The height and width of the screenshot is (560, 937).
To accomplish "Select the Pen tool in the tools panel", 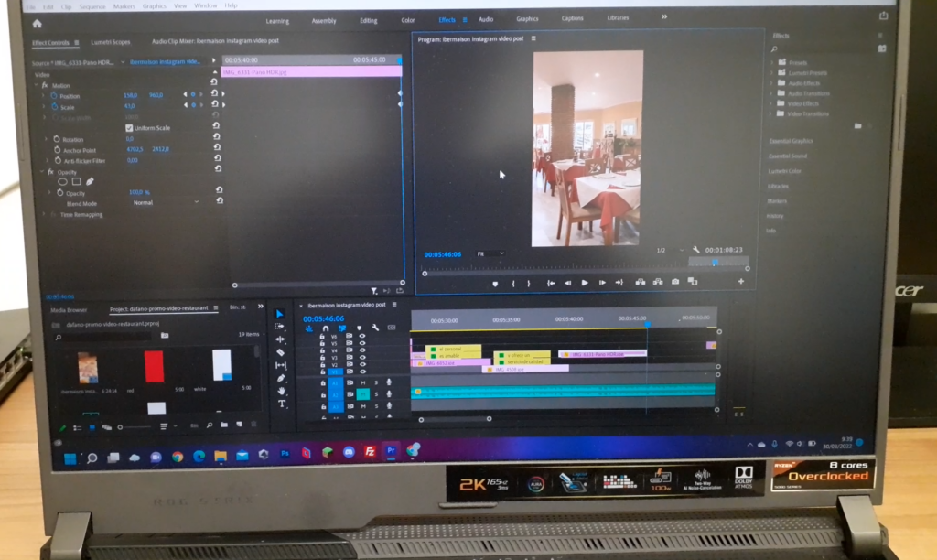I will pos(281,378).
